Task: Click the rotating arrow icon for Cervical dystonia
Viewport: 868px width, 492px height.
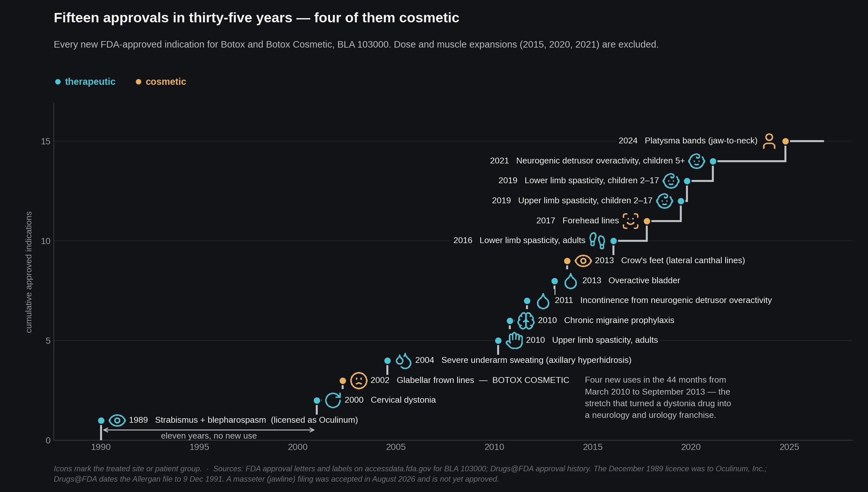Action: click(333, 400)
